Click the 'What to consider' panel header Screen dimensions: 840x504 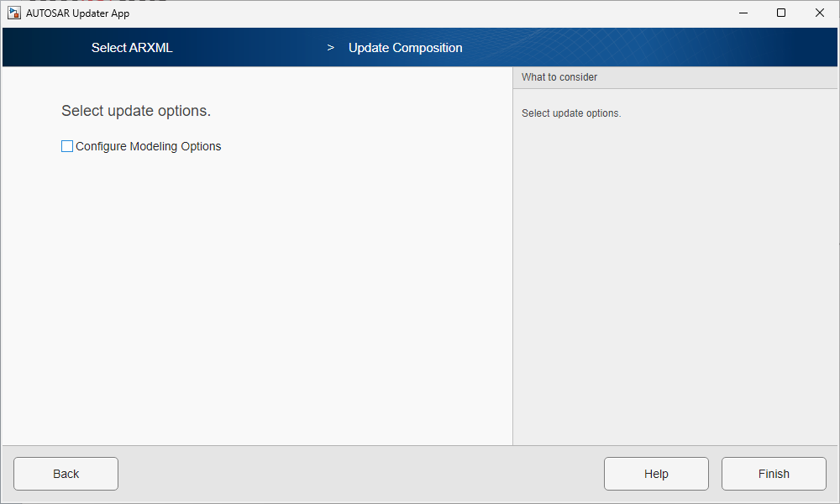pyautogui.click(x=559, y=77)
